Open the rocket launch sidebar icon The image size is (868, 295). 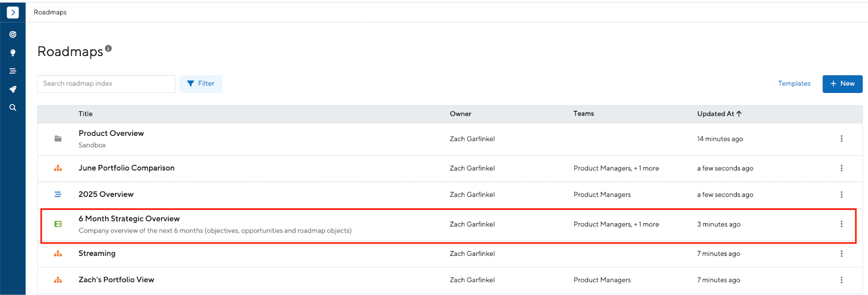pos(12,89)
